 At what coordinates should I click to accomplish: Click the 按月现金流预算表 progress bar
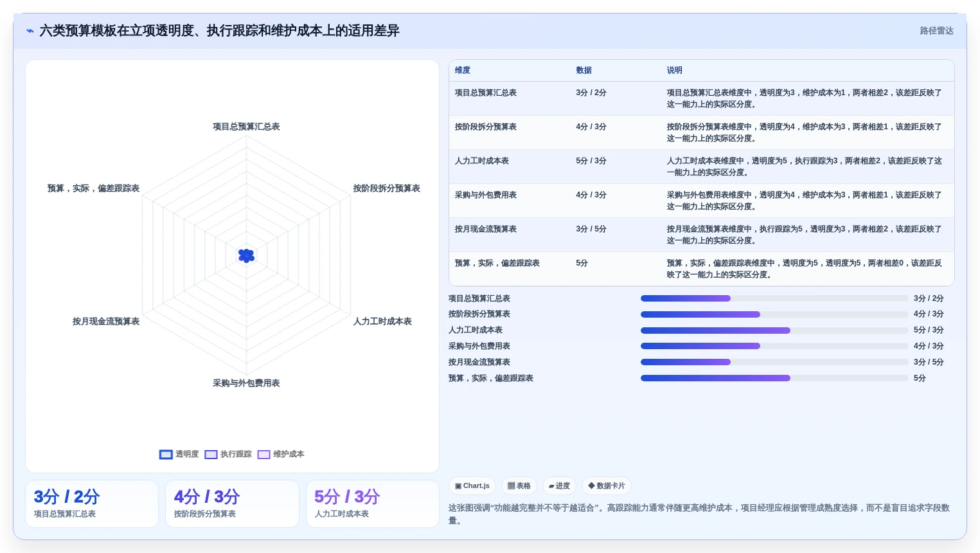click(x=774, y=362)
